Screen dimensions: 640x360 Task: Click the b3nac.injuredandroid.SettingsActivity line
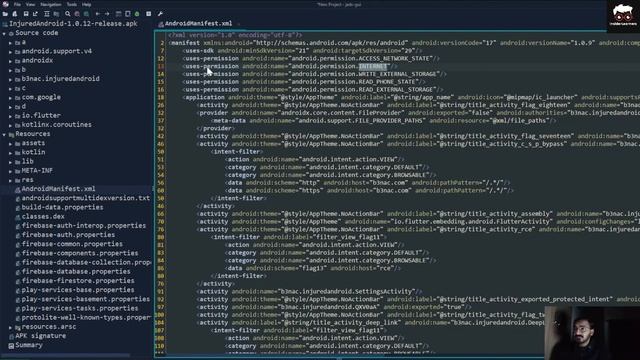click(x=310, y=291)
